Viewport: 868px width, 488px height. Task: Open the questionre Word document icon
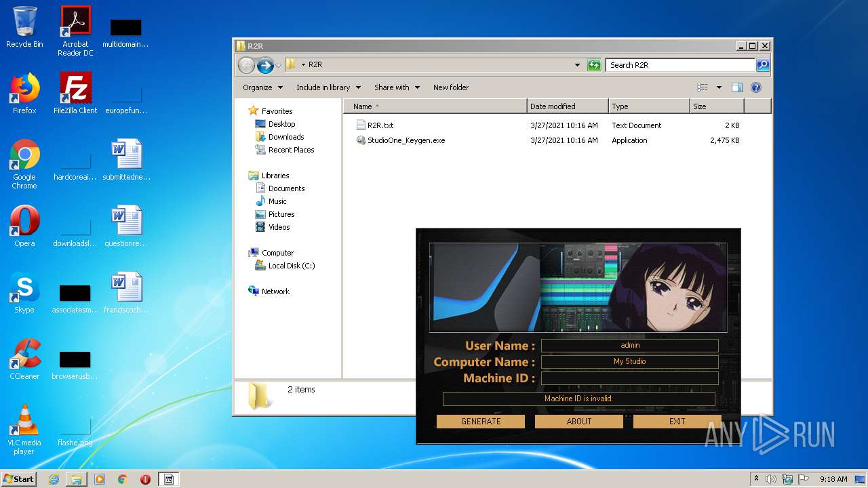126,226
